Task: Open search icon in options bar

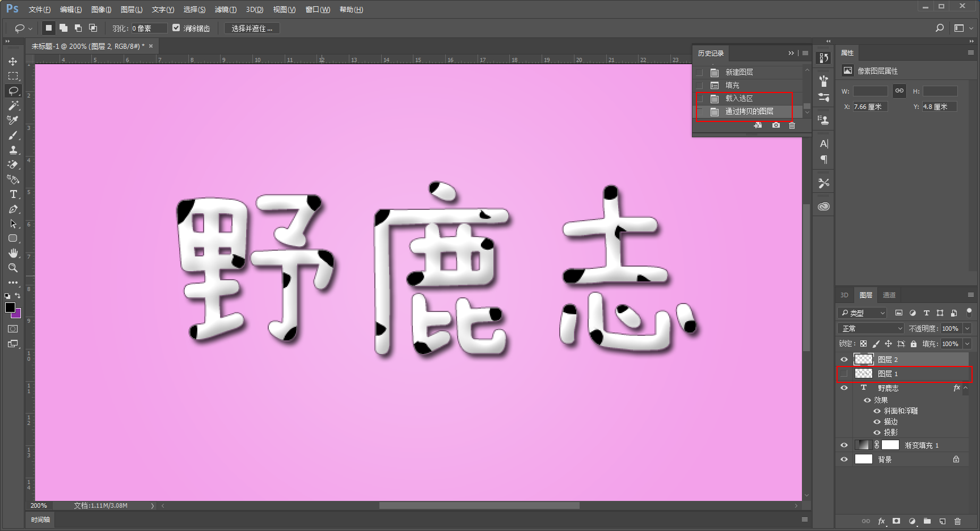Action: click(x=940, y=28)
